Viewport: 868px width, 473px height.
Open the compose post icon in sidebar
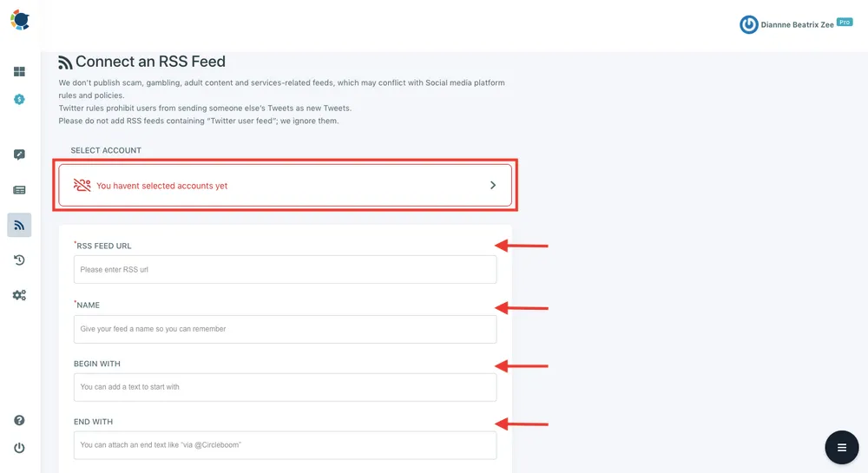[19, 154]
